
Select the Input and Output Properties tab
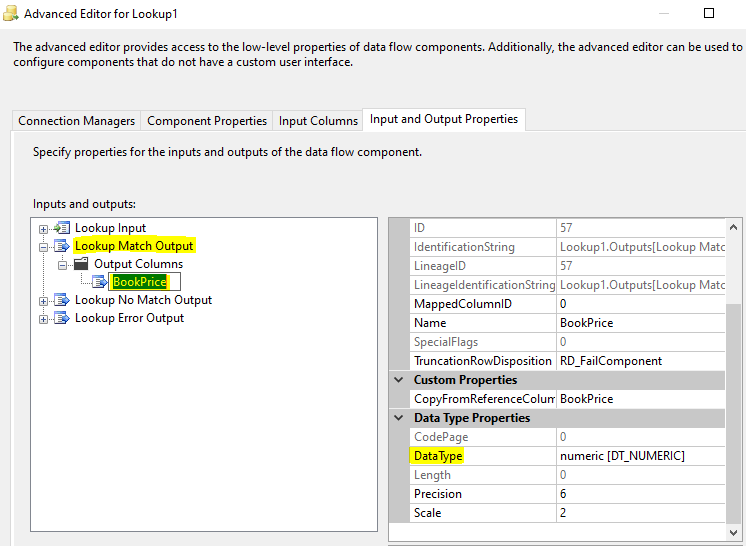(444, 119)
